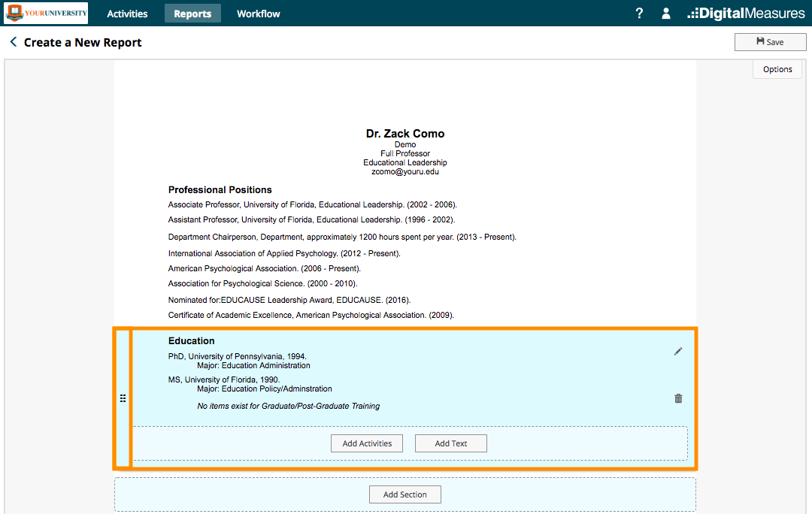This screenshot has width=812, height=514.
Task: Click the Full Professor title text
Action: click(x=405, y=154)
